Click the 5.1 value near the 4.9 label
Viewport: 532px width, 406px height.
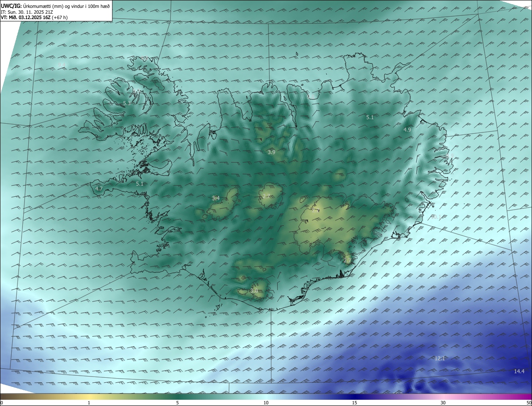point(370,117)
